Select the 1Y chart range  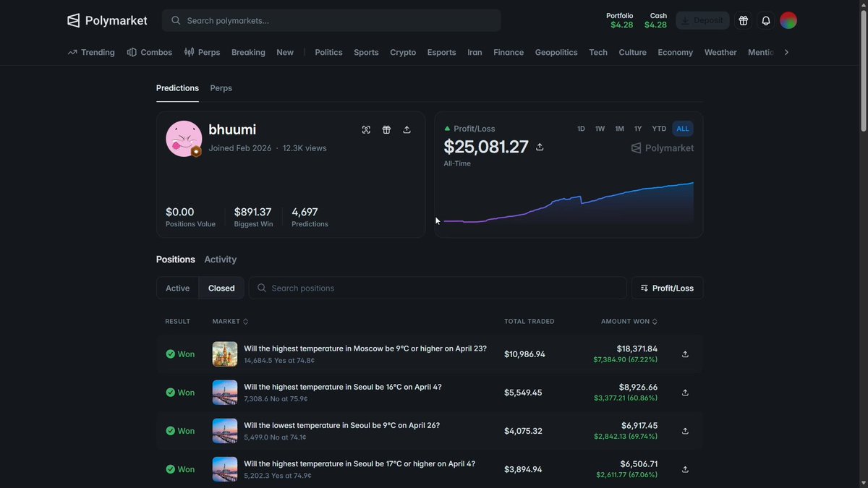pyautogui.click(x=638, y=129)
